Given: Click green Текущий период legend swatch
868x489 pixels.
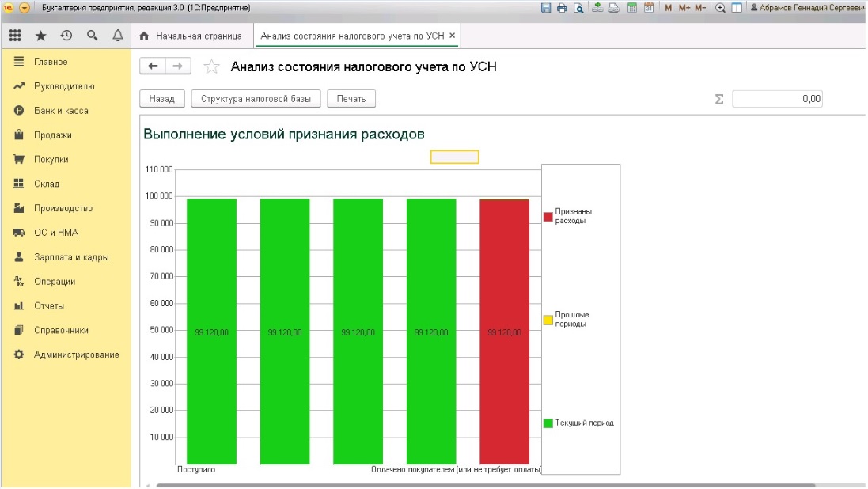Looking at the screenshot, I should [548, 423].
